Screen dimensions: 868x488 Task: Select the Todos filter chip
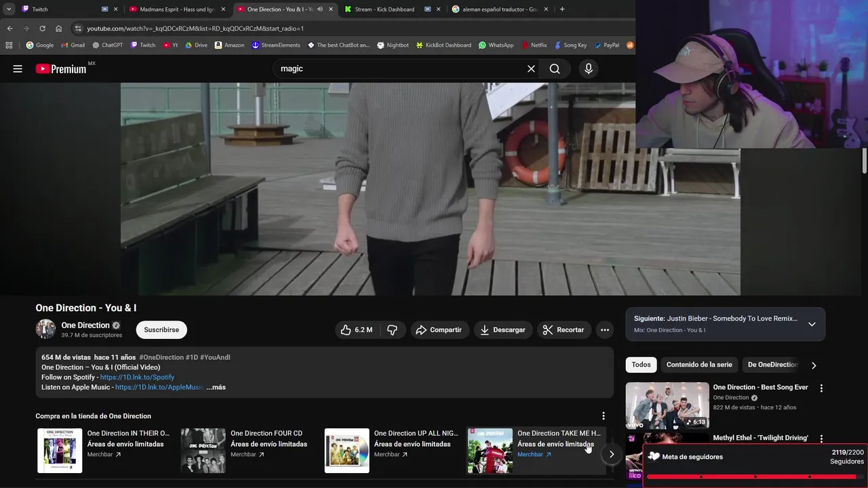(641, 365)
